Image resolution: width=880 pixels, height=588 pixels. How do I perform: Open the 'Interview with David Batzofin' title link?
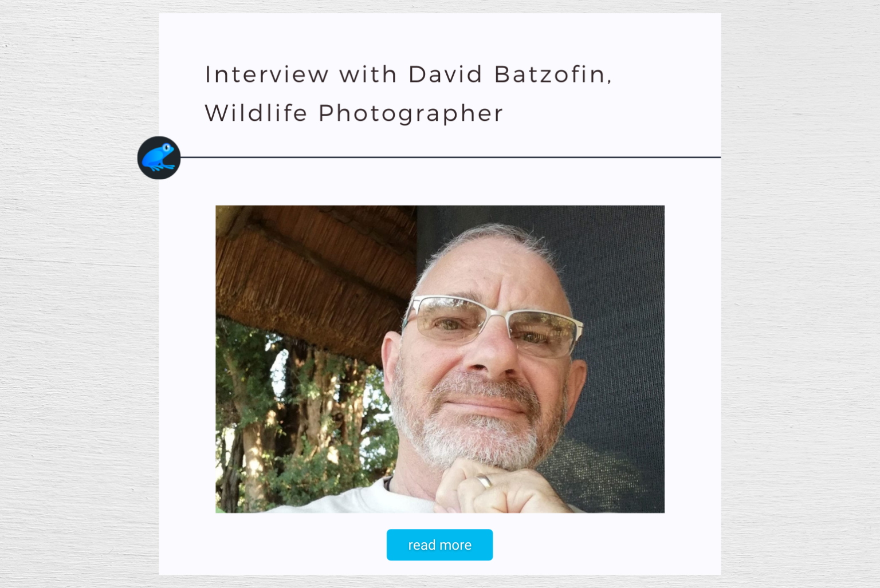coord(408,74)
